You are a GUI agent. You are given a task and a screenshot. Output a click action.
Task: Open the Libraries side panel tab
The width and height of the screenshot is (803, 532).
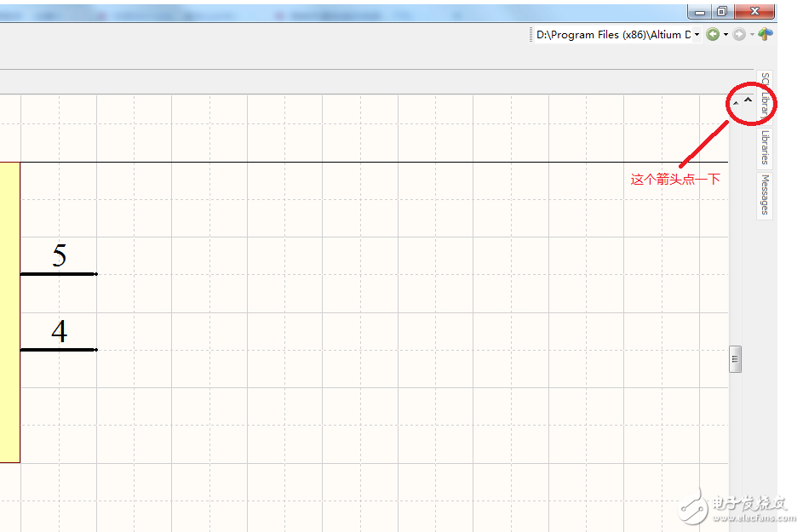pyautogui.click(x=765, y=147)
